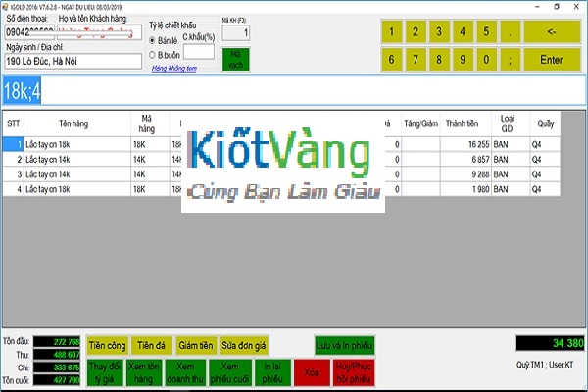The image size is (588, 392).
Task: Click the STT column header
Action: coord(14,123)
